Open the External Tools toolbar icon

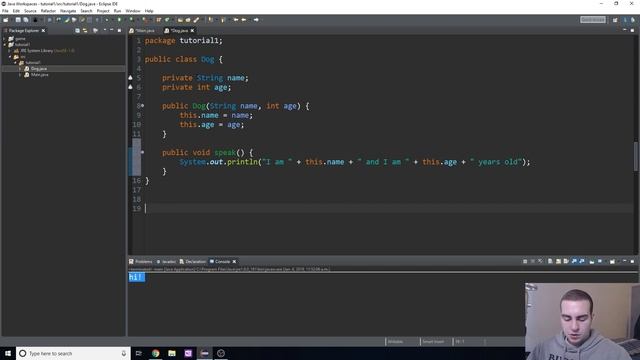tap(146, 20)
